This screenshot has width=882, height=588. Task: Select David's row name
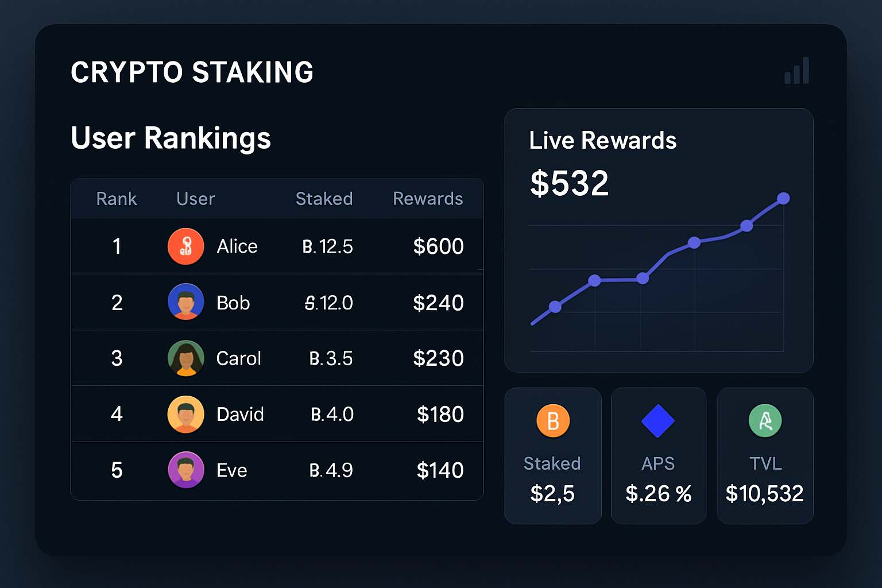240,414
